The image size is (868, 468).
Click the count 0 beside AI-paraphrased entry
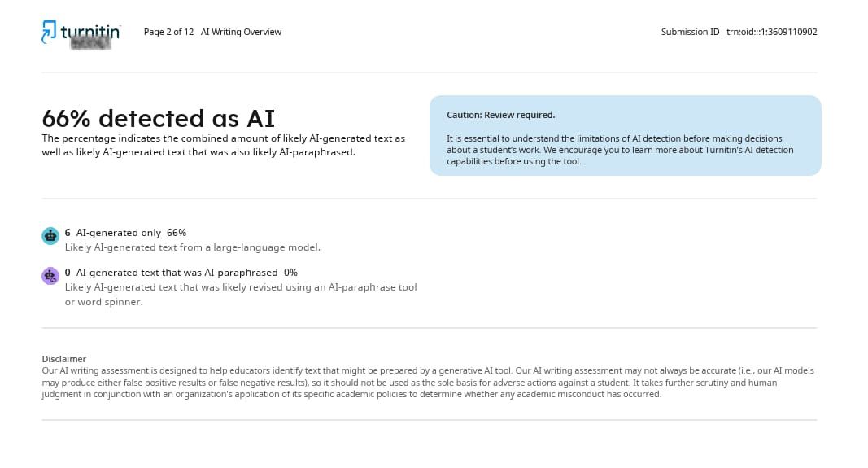point(68,273)
